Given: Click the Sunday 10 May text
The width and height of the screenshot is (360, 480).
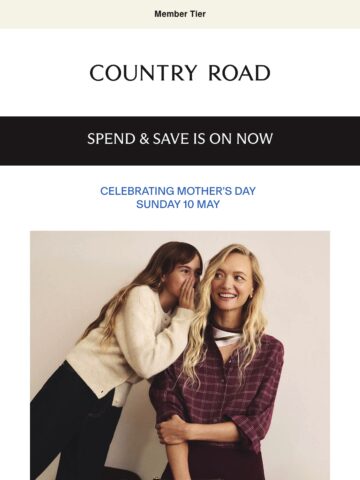Looking at the screenshot, I should coord(178,204).
